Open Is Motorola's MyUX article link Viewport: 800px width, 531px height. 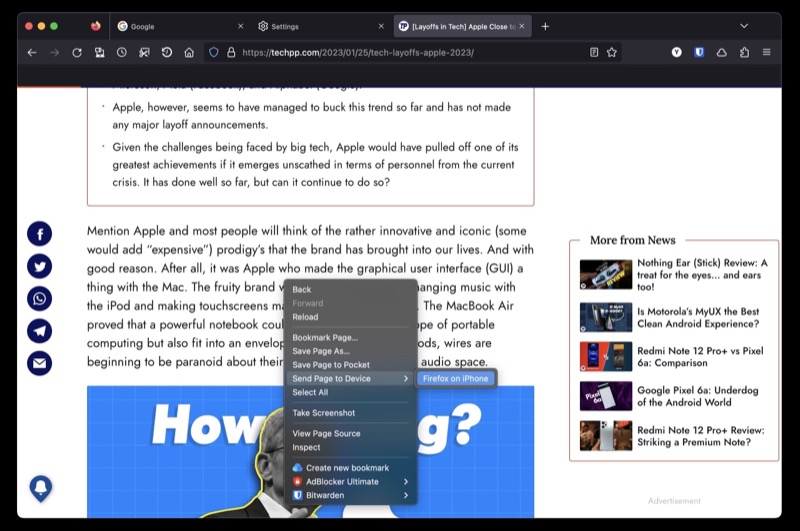click(698, 317)
